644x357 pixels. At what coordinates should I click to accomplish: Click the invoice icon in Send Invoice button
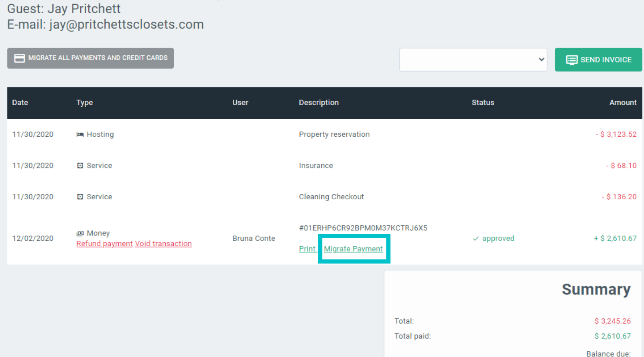[571, 60]
